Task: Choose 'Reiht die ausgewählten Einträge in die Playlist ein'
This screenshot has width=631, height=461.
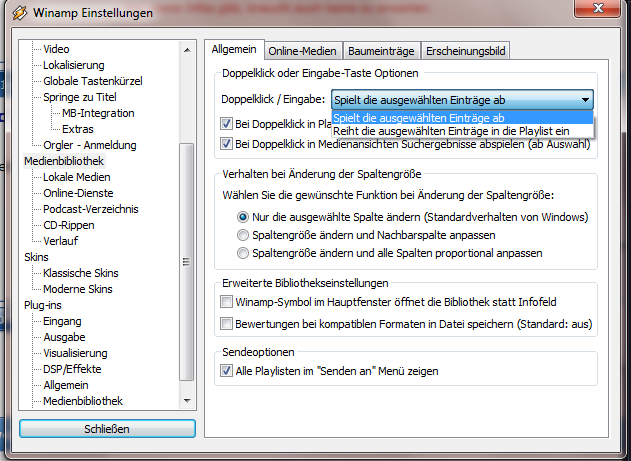Action: pos(462,131)
